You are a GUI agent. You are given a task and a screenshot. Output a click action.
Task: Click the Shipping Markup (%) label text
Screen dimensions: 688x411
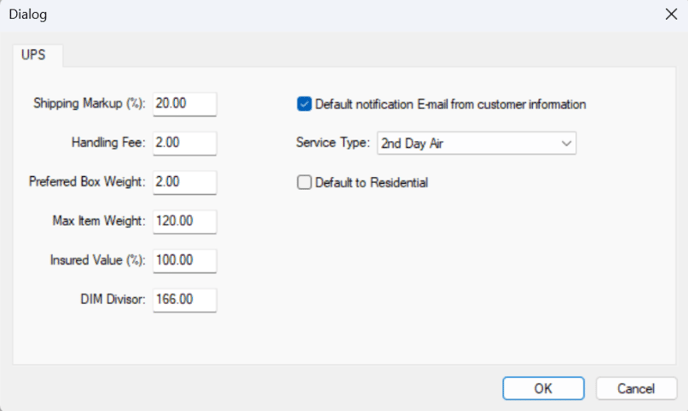(x=89, y=104)
